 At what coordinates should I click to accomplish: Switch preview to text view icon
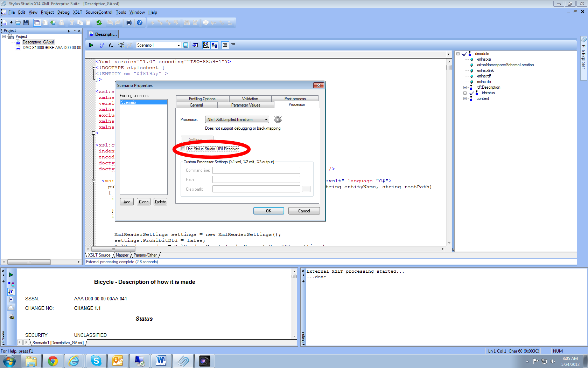11,300
